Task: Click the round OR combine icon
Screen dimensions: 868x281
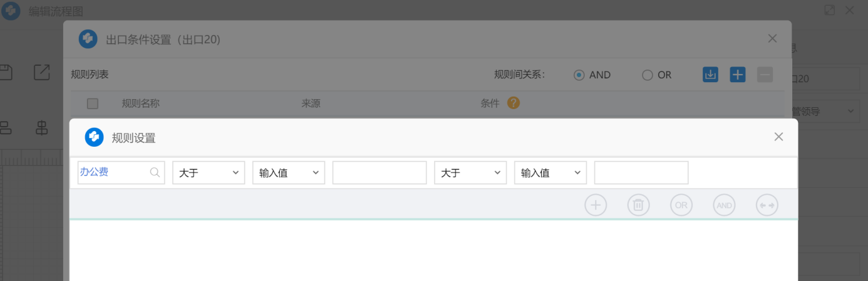Action: (x=681, y=205)
